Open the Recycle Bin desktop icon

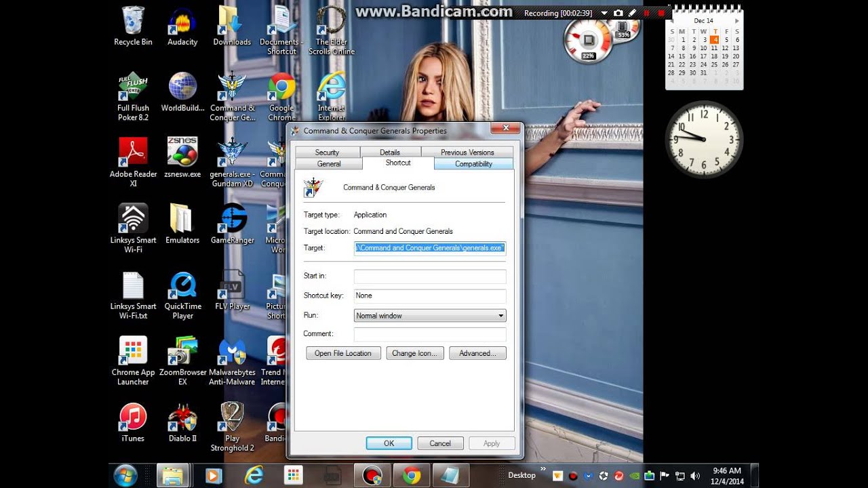point(133,26)
